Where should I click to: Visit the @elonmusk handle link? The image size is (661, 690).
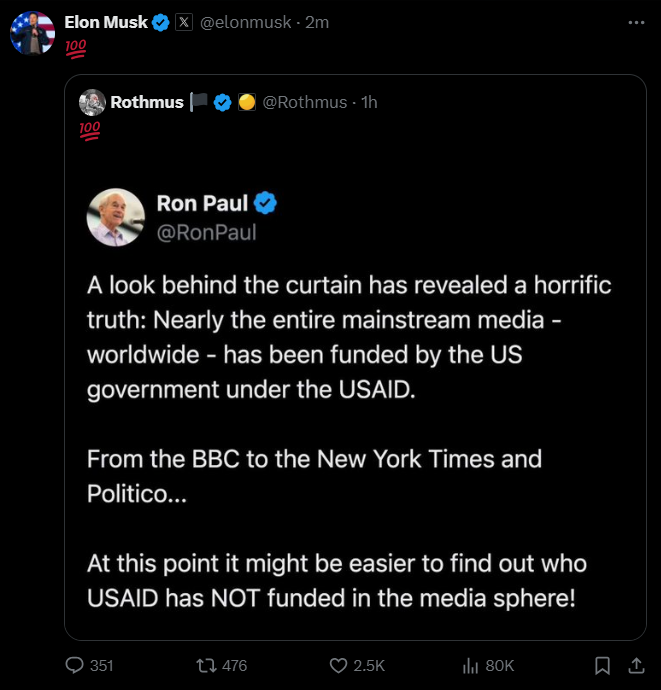246,22
